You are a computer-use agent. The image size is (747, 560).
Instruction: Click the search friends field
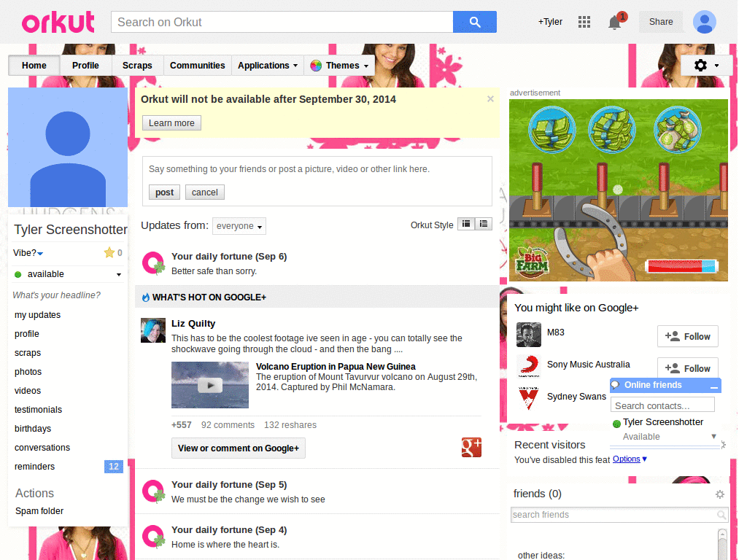pyautogui.click(x=614, y=515)
